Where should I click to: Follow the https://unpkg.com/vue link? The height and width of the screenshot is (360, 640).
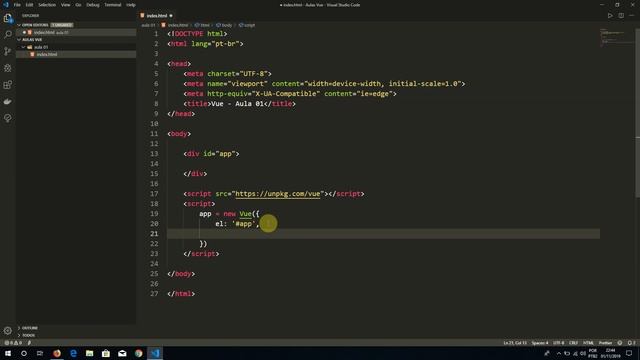tap(278, 194)
